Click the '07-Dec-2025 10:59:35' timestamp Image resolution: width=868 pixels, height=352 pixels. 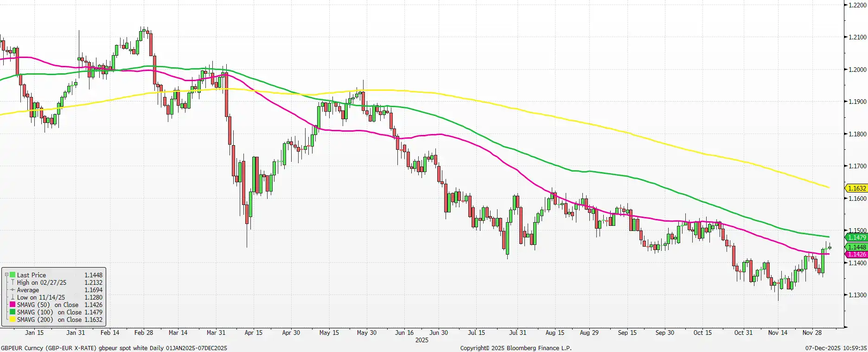point(836,348)
